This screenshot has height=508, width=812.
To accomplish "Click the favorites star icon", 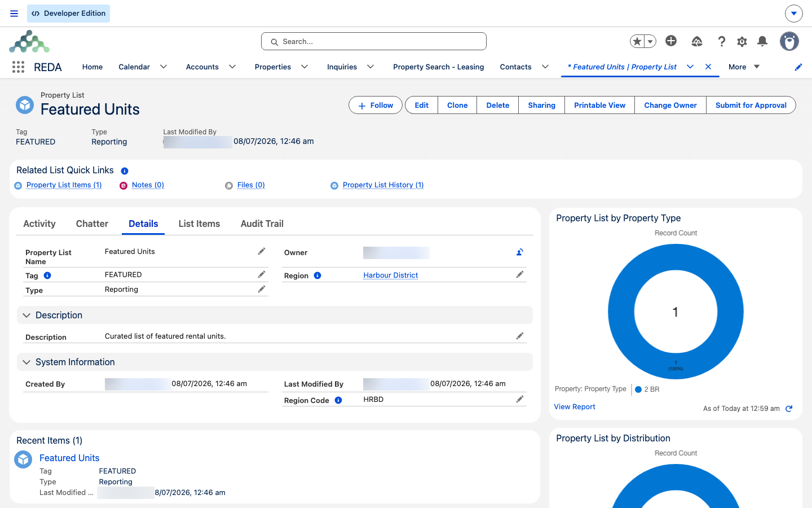I will (637, 41).
